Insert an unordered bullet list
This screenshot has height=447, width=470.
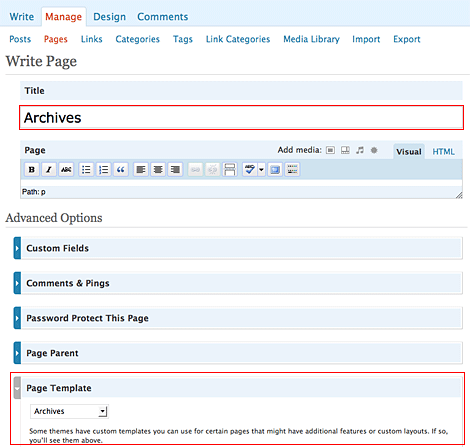(86, 170)
